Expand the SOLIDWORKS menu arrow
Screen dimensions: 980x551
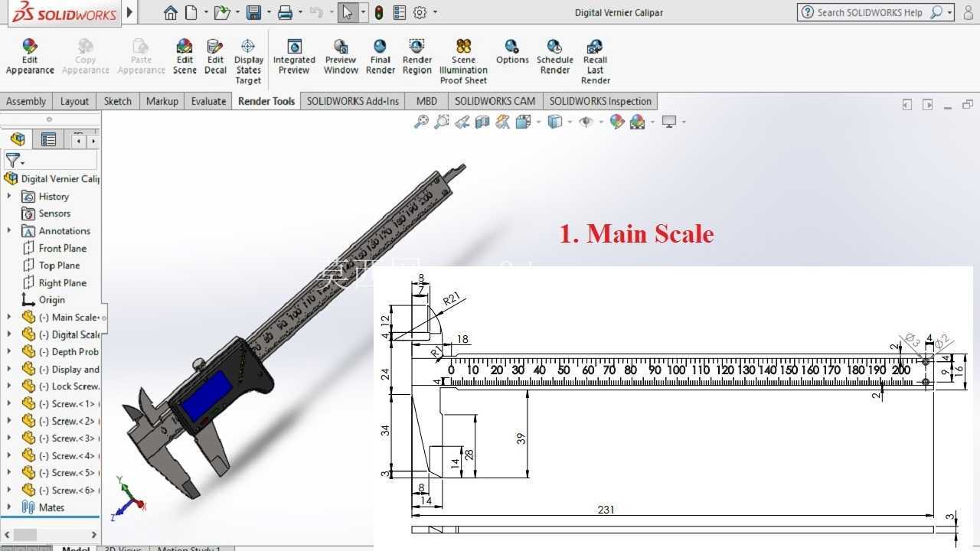[129, 12]
